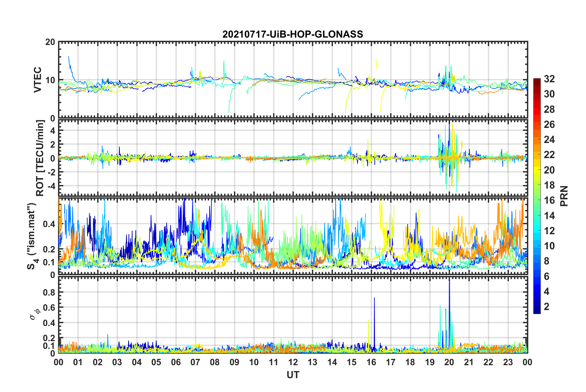The width and height of the screenshot is (586, 392).
Task: Click hour label "13" on UT axis
Action: [x=312, y=362]
